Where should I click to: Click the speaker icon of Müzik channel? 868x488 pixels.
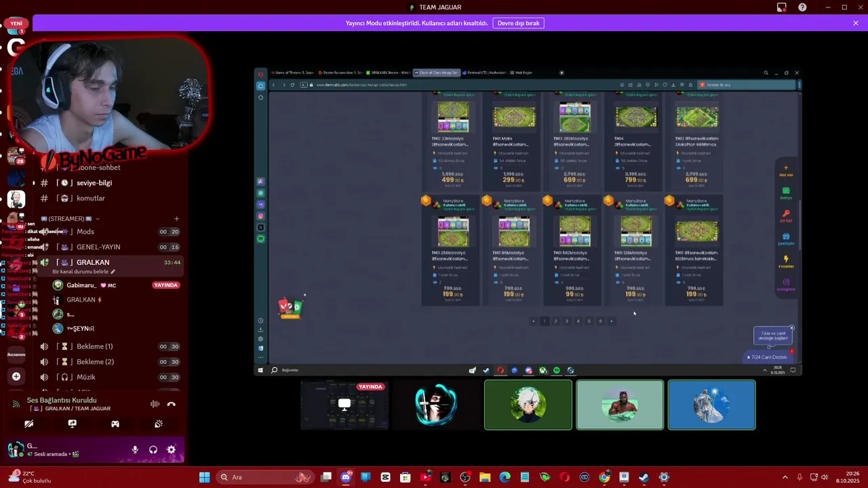[x=44, y=378]
